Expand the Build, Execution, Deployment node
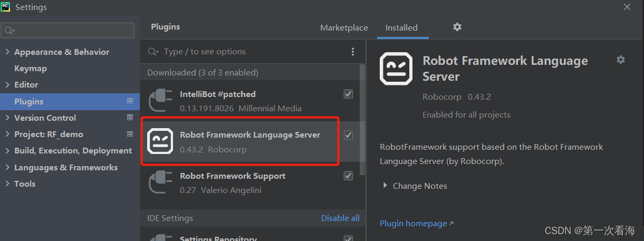This screenshot has width=644, height=241. click(x=7, y=150)
